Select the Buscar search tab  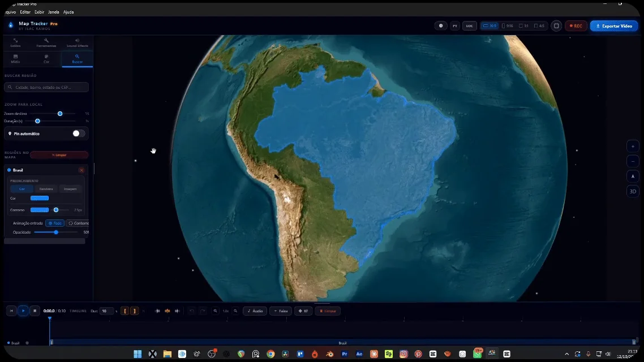77,59
